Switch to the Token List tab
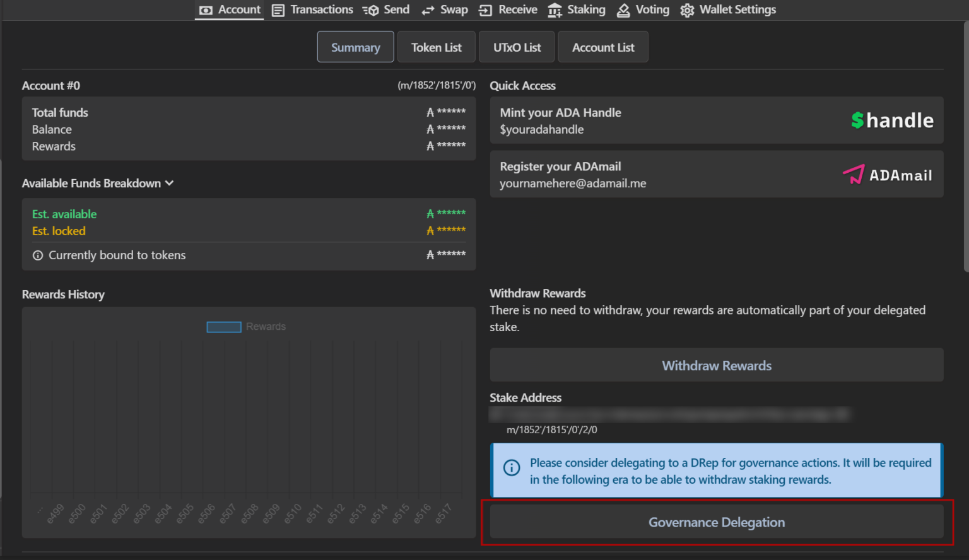Image resolution: width=969 pixels, height=560 pixels. [x=436, y=47]
